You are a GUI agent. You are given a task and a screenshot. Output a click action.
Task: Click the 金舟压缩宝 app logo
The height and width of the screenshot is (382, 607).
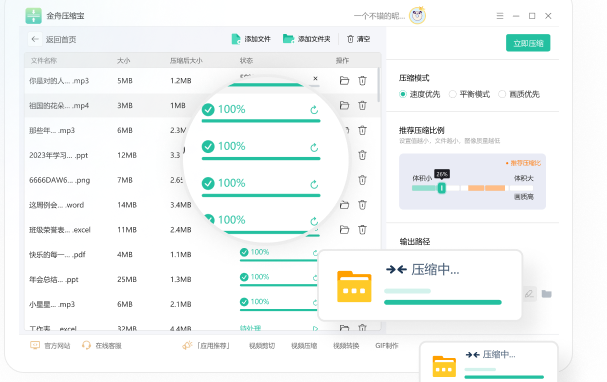34,16
